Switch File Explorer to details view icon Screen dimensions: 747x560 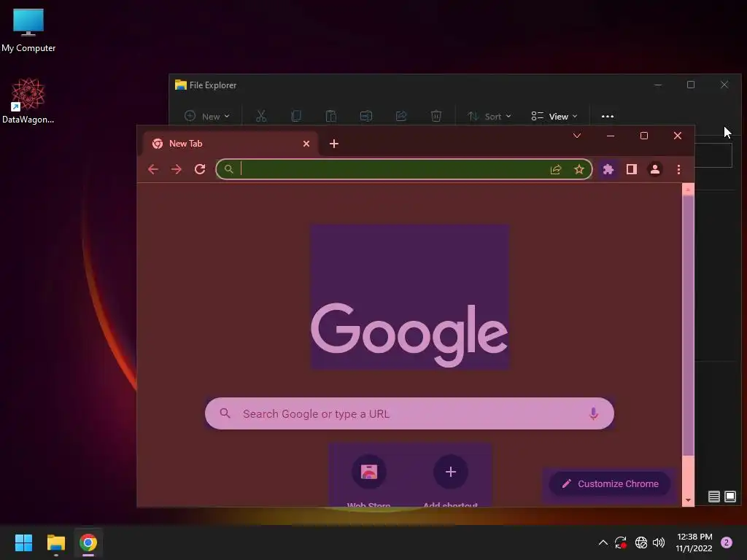(713, 497)
